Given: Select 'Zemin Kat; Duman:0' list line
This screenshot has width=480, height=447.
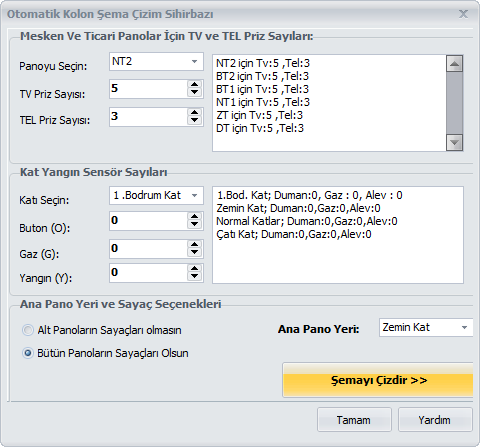Looking at the screenshot, I should (298, 208).
